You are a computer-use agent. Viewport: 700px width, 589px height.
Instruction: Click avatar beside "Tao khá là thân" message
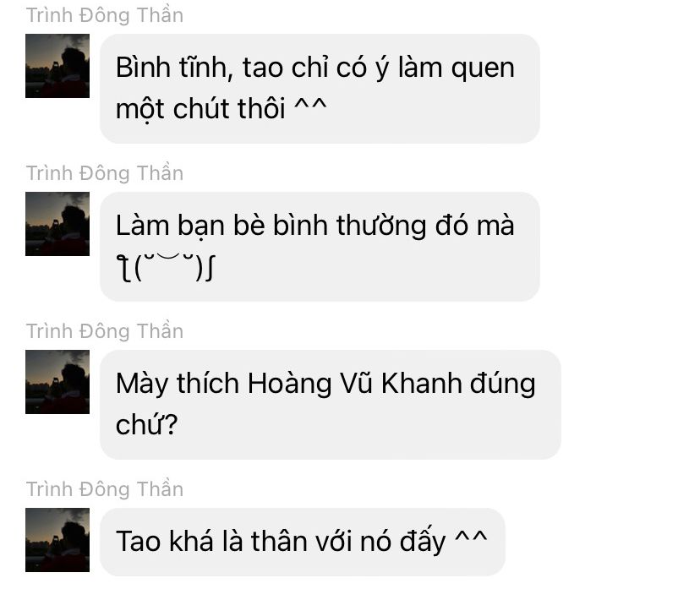tap(57, 539)
